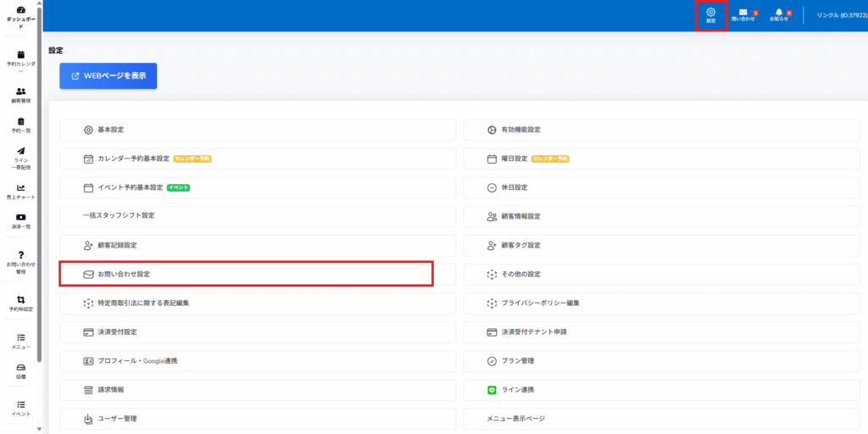Screen dimensions: 868x434
Task: Open 予約一覧 in the sidebar
Action: pos(20,125)
